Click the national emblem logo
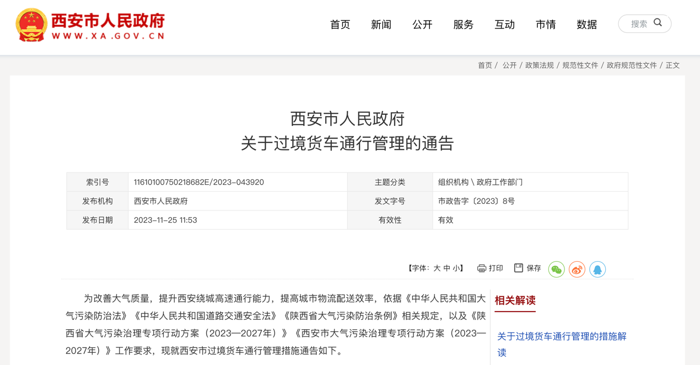 [31, 25]
